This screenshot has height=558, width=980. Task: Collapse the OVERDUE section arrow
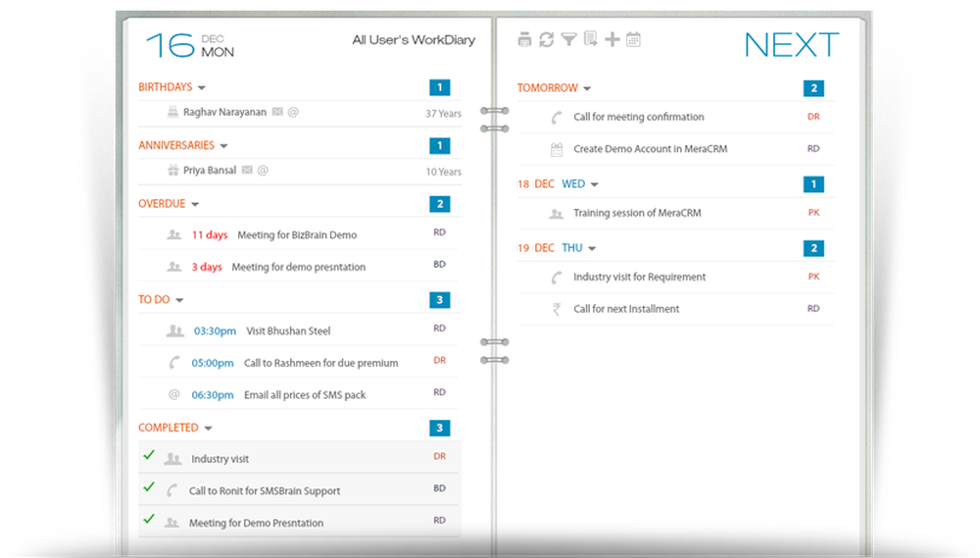[195, 204]
